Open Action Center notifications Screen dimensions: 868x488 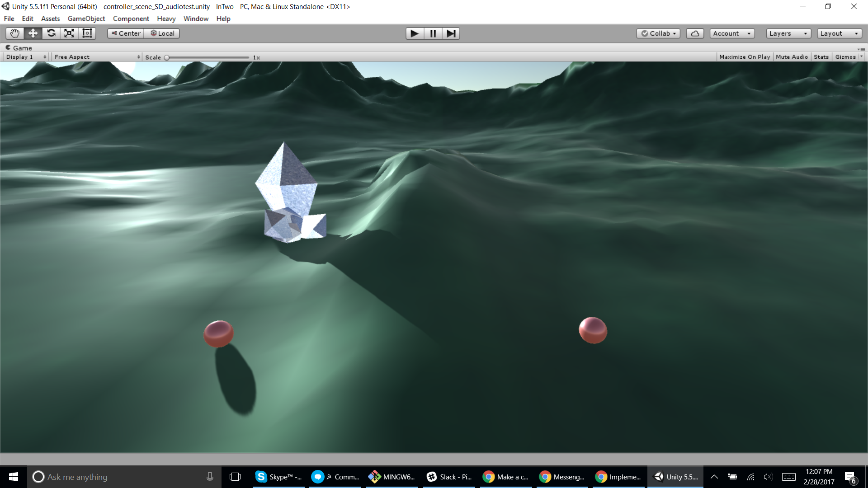click(x=850, y=477)
